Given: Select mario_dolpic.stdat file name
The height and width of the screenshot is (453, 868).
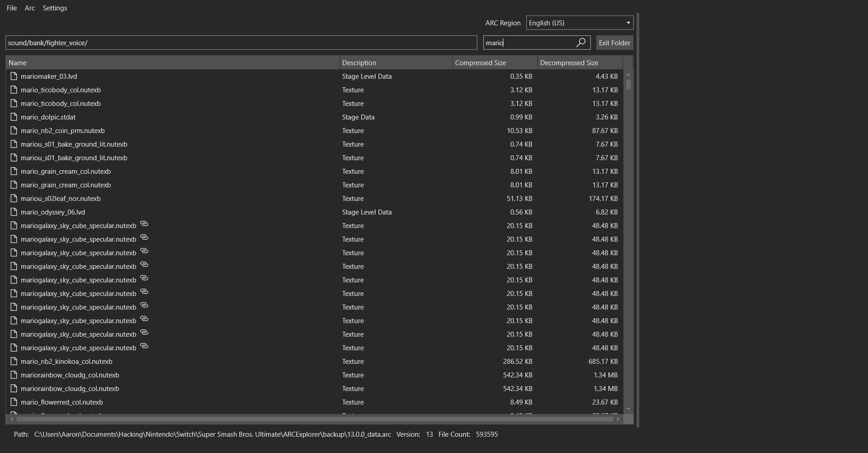Looking at the screenshot, I should (48, 117).
